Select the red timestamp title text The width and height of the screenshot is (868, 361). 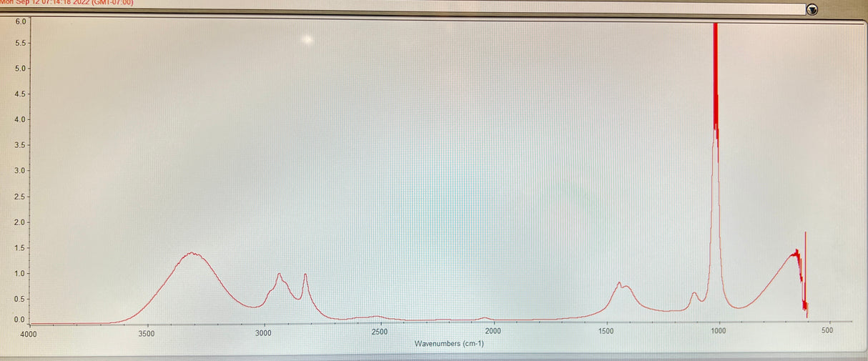[68, 2]
